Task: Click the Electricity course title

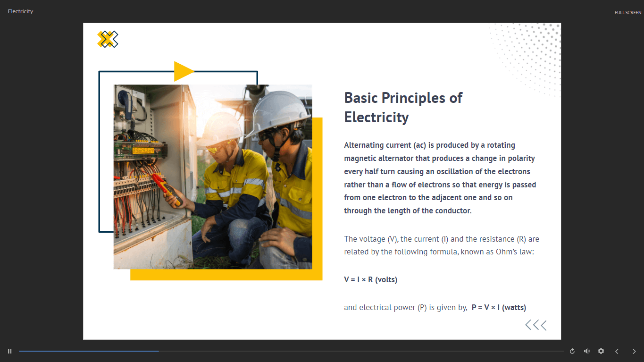Action: (20, 11)
